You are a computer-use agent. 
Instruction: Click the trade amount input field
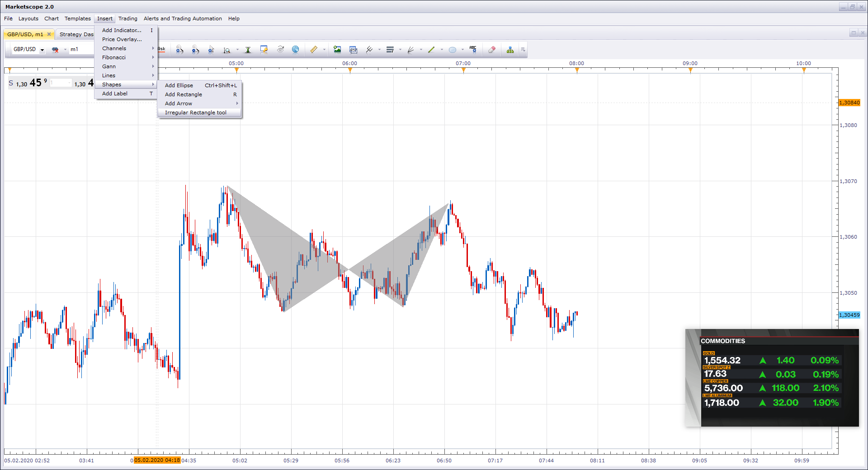click(x=61, y=83)
